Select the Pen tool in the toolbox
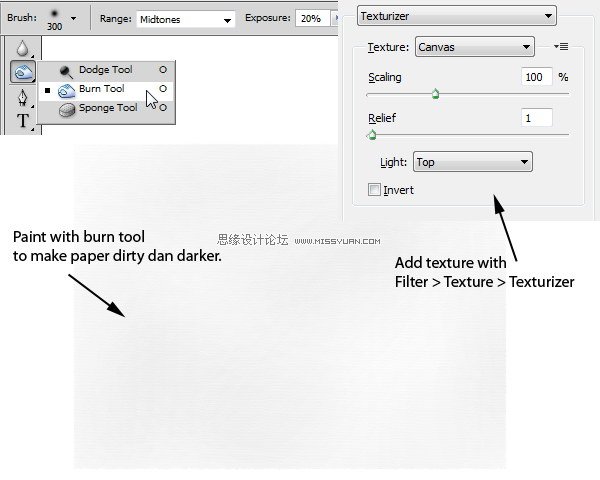The width and height of the screenshot is (600, 480). pyautogui.click(x=23, y=97)
